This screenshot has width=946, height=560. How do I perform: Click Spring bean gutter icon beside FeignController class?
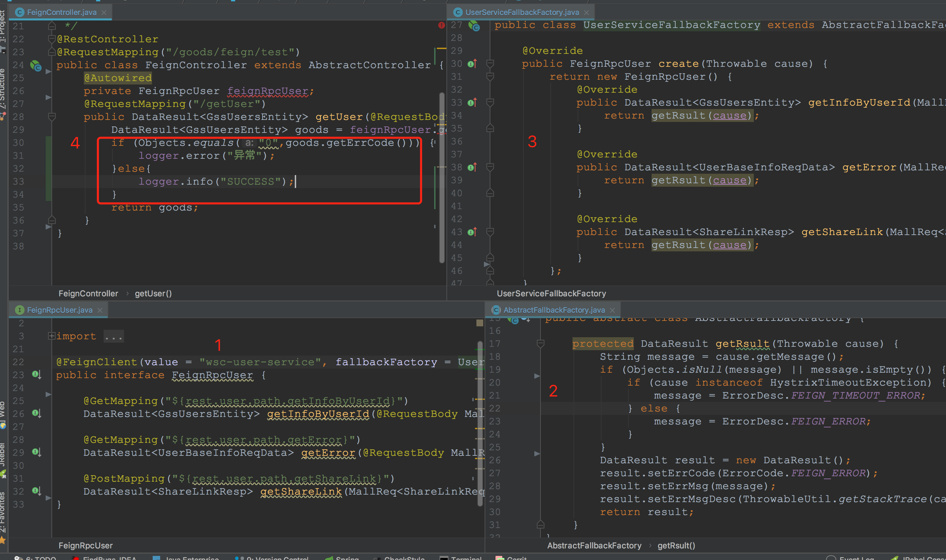[36, 66]
